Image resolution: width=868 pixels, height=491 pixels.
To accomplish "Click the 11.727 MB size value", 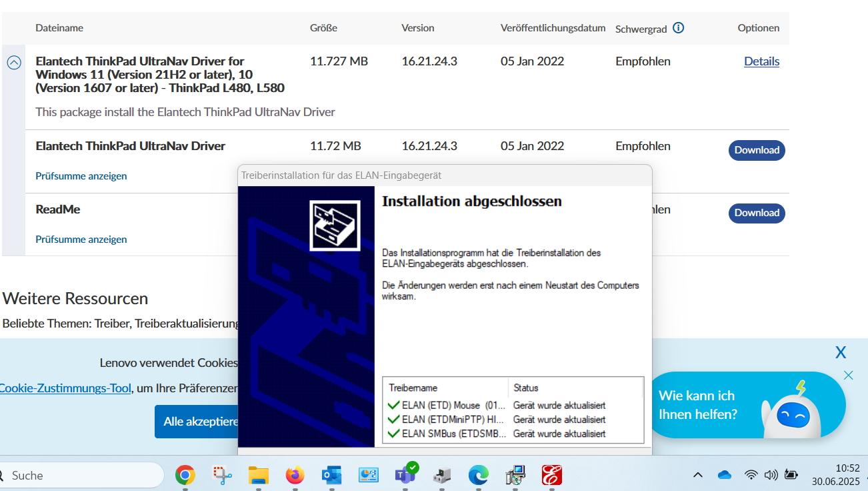I will point(339,61).
